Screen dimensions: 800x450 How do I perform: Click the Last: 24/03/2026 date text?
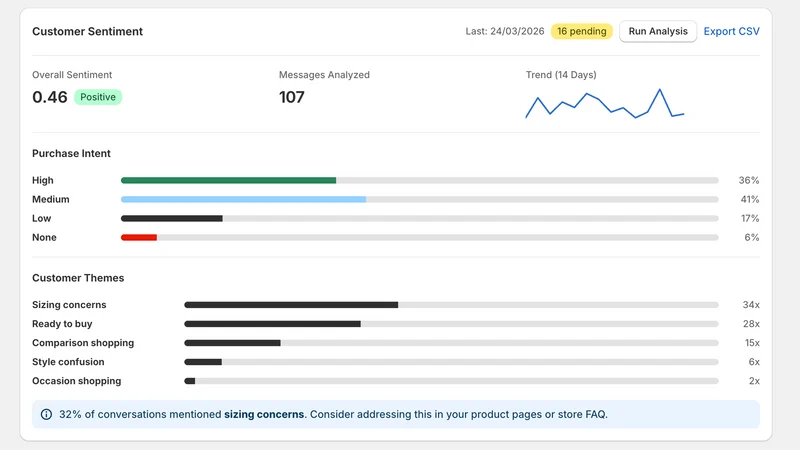pyautogui.click(x=505, y=31)
